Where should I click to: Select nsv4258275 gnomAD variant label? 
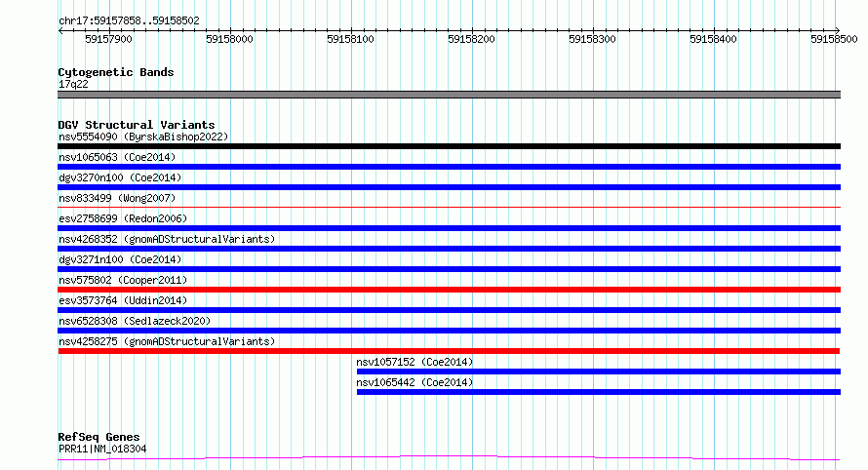[167, 341]
